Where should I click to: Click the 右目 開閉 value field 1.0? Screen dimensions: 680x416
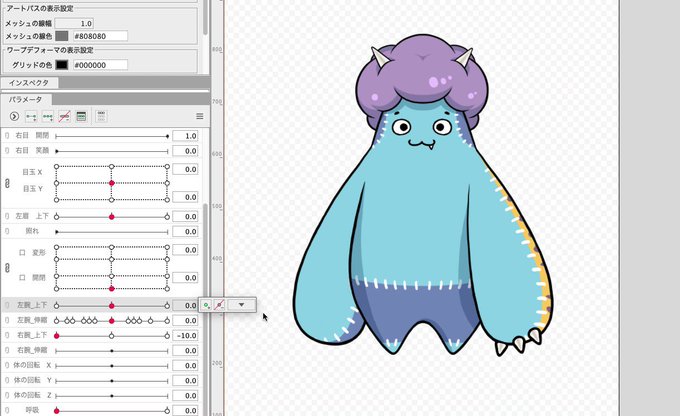[x=185, y=136]
